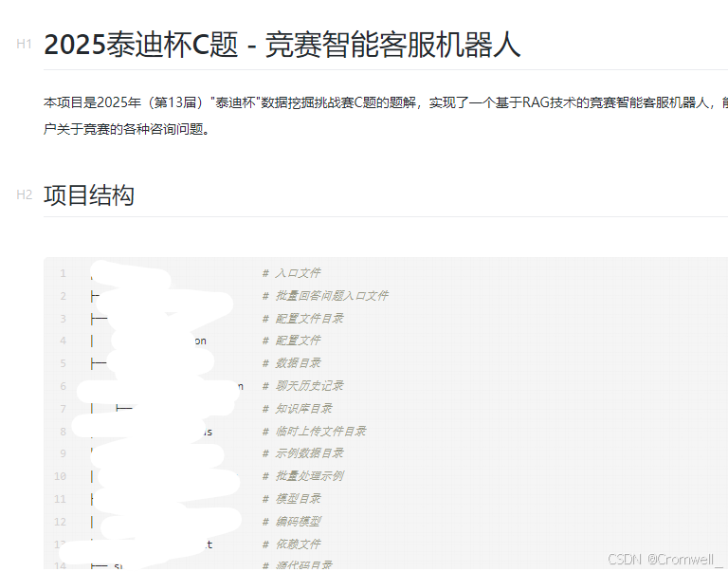Click code line number 7
Viewport: 728px width, 572px height.
click(63, 409)
